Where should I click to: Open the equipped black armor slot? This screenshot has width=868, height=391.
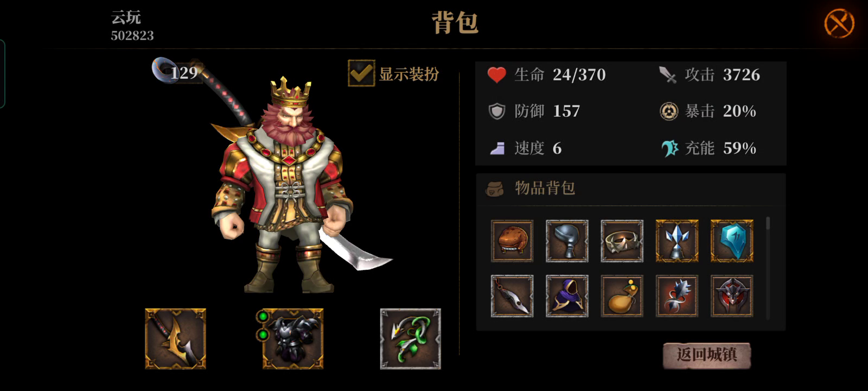293,339
